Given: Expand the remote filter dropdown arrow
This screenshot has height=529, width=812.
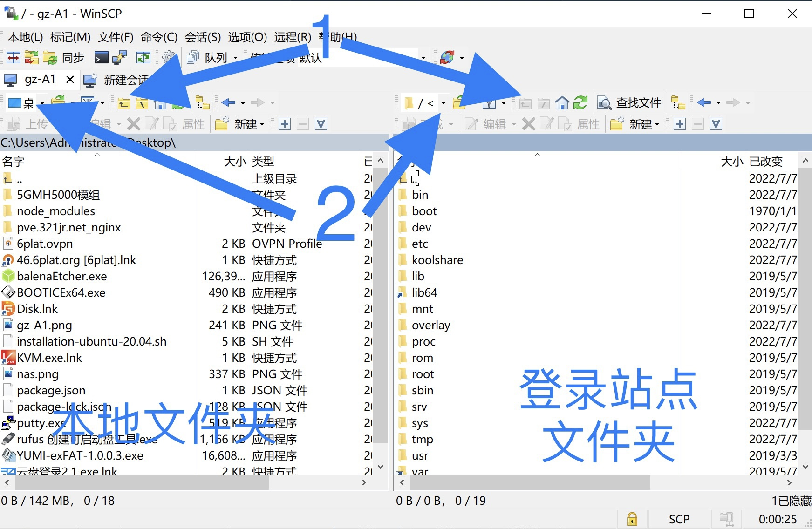Looking at the screenshot, I should [x=504, y=103].
